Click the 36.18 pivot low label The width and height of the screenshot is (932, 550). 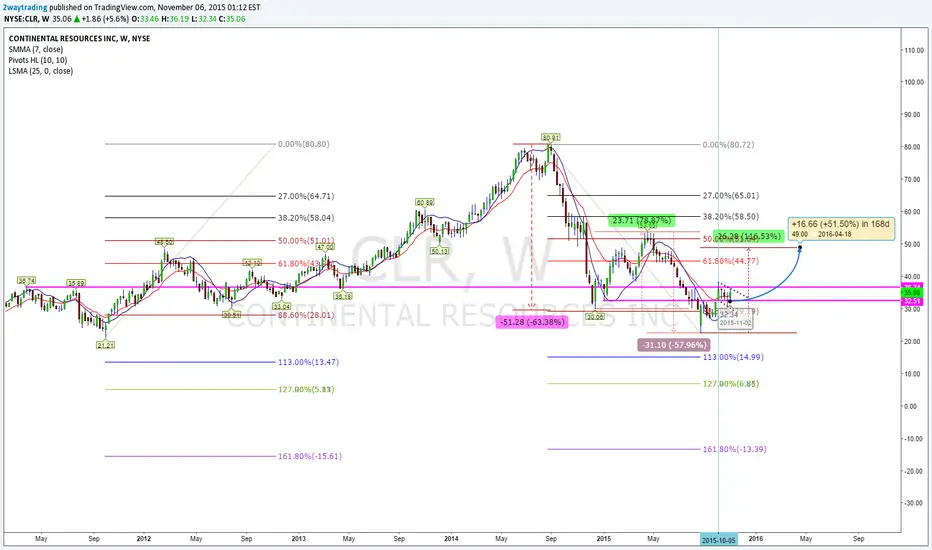click(x=342, y=296)
